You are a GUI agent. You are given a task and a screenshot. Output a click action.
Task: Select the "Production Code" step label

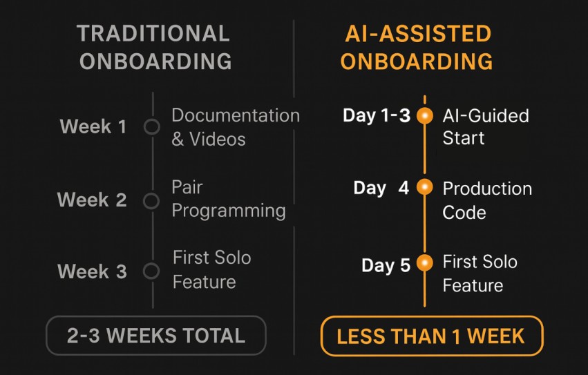pos(486,200)
